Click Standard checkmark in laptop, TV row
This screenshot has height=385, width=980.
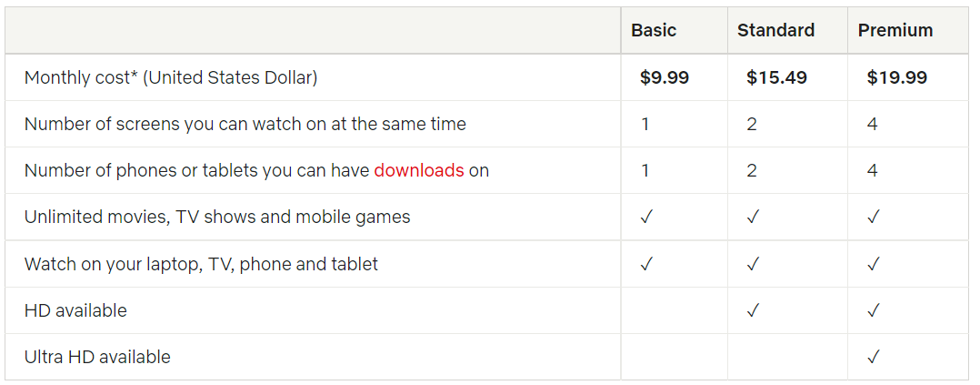[x=752, y=264]
